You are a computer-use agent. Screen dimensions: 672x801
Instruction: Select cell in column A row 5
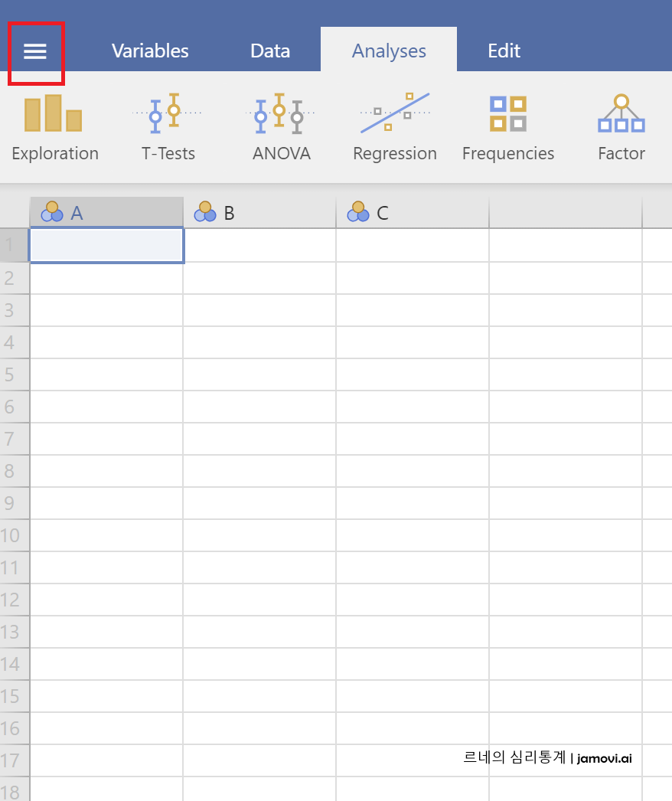tap(106, 374)
